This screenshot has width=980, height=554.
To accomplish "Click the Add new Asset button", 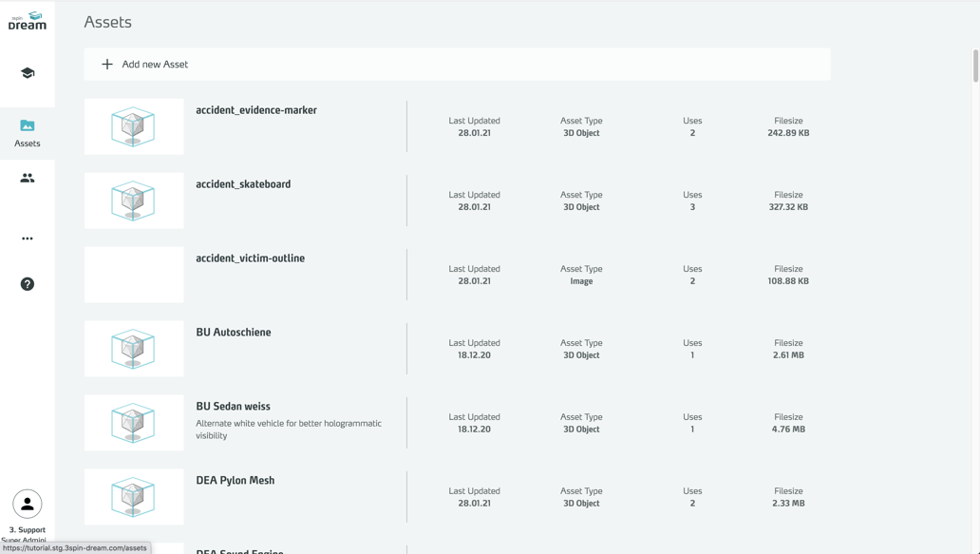I will pyautogui.click(x=458, y=64).
